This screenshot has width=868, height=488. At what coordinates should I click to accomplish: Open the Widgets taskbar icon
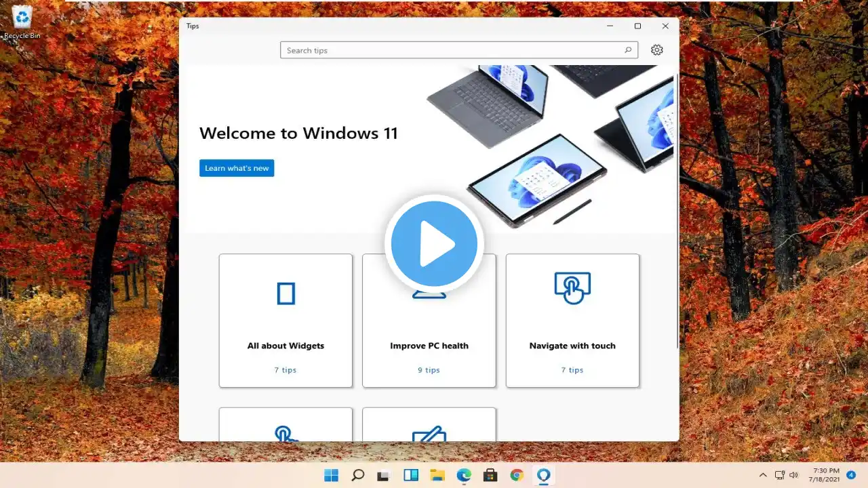(411, 475)
